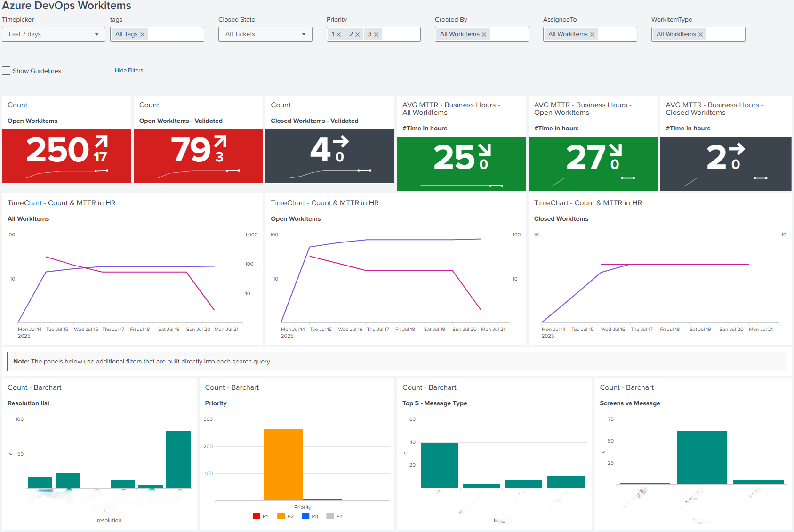Click the Hide Filters link

point(128,70)
